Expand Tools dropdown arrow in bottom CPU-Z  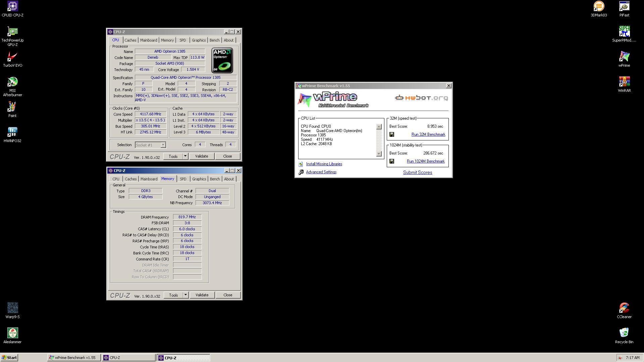click(x=185, y=295)
